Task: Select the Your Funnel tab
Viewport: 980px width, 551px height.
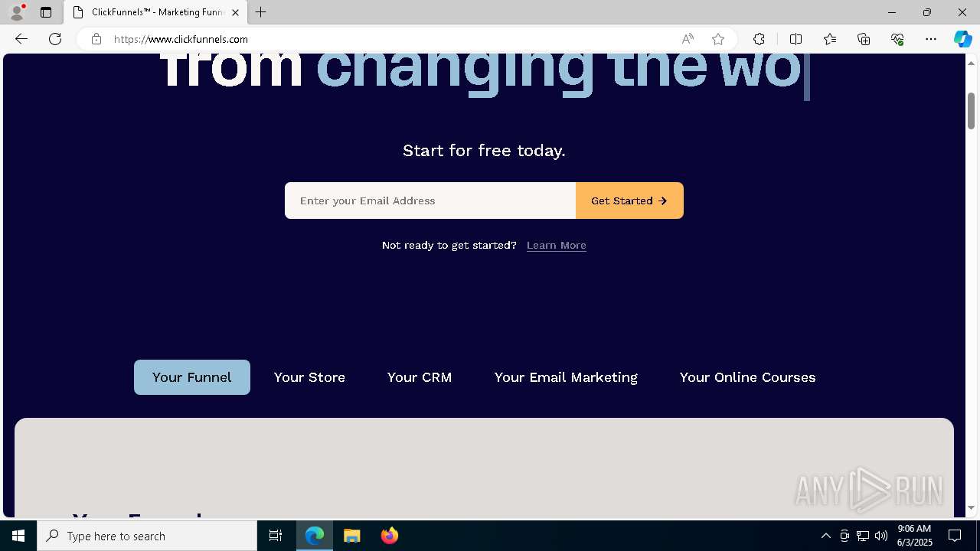Action: 192,377
